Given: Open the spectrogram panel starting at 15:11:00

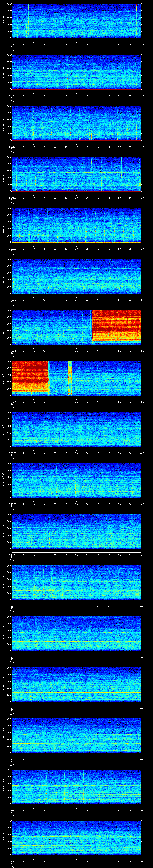Looking at the screenshot, I should [x=76, y=531].
